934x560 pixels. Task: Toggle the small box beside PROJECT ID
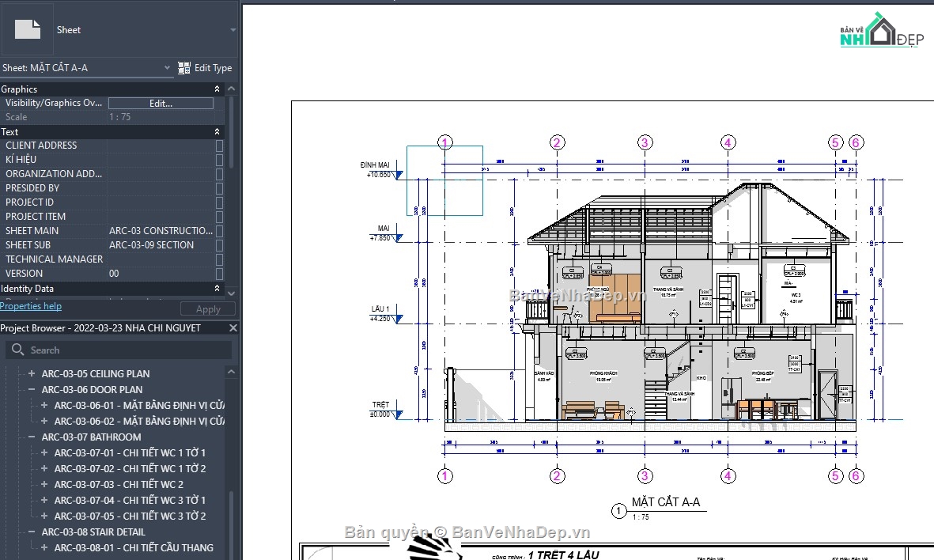pyautogui.click(x=219, y=202)
